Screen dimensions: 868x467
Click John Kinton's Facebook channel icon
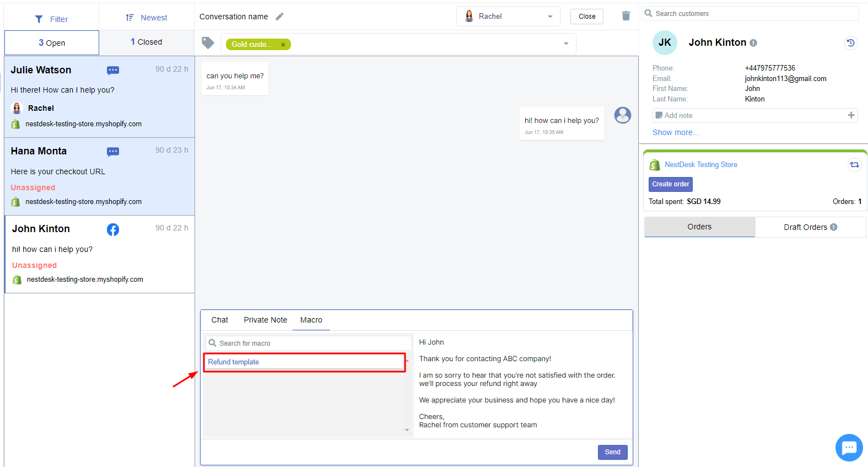click(113, 229)
